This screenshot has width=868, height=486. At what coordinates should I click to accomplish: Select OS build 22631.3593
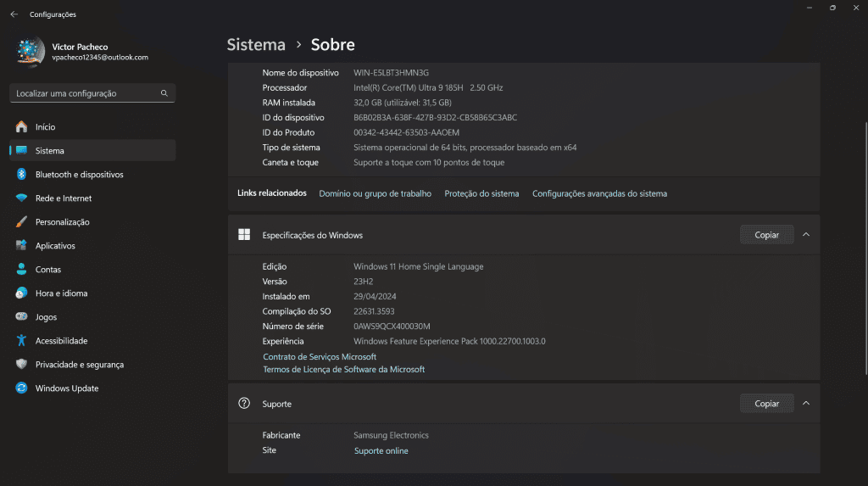point(374,311)
